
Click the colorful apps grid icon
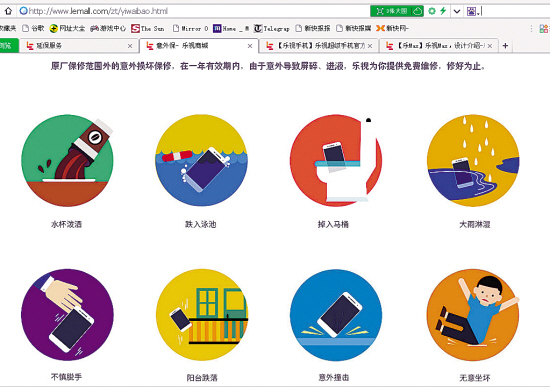tap(544, 28)
